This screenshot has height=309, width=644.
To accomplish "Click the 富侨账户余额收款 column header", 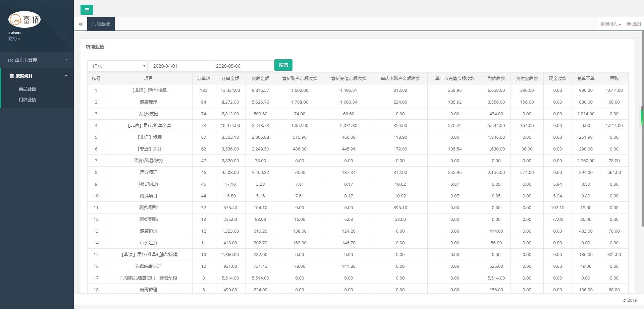I will point(300,78).
